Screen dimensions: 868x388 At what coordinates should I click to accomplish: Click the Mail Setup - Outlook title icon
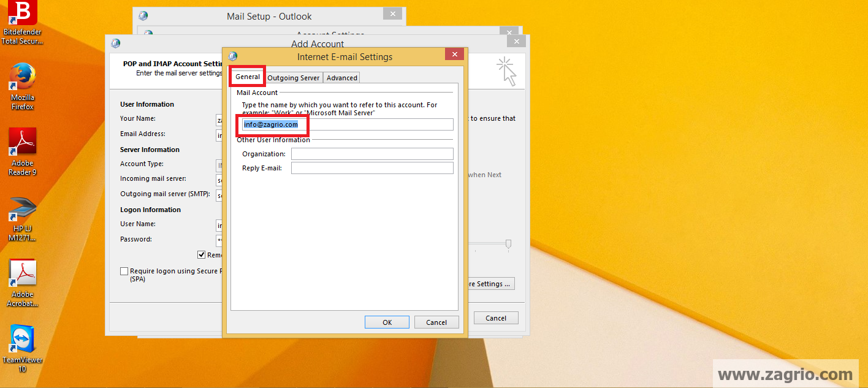pyautogui.click(x=143, y=16)
